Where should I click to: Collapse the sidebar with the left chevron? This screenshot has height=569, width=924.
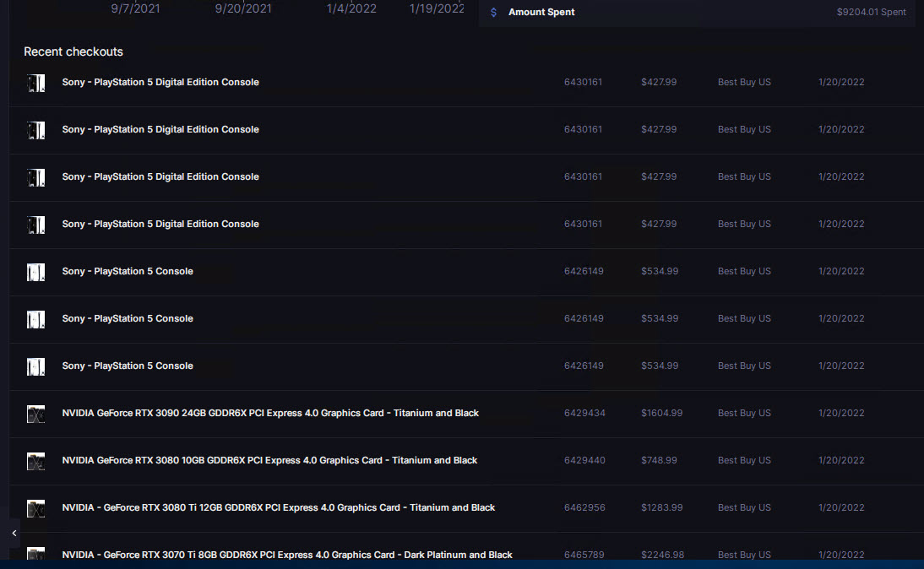[x=14, y=533]
